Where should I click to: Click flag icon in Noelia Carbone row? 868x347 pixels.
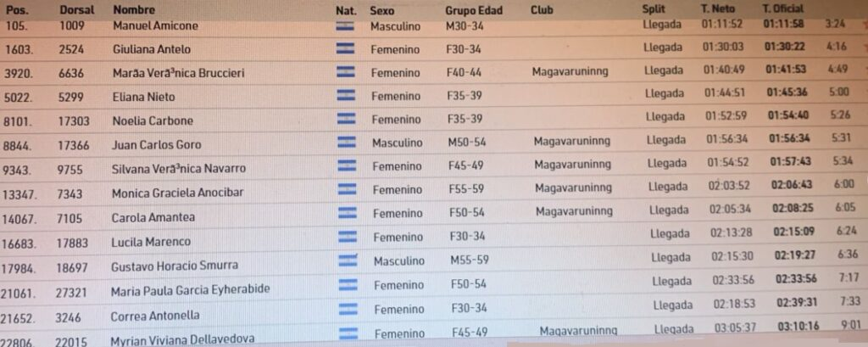pos(346,119)
